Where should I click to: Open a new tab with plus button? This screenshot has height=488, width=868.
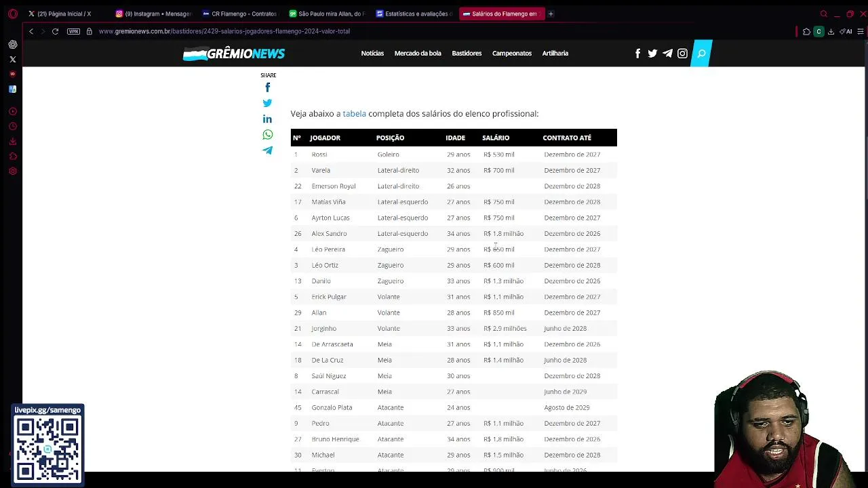pos(551,14)
